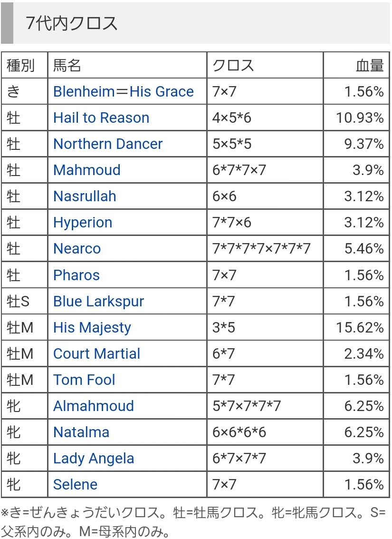
Task: Click the クロス column header
Action: click(x=233, y=65)
